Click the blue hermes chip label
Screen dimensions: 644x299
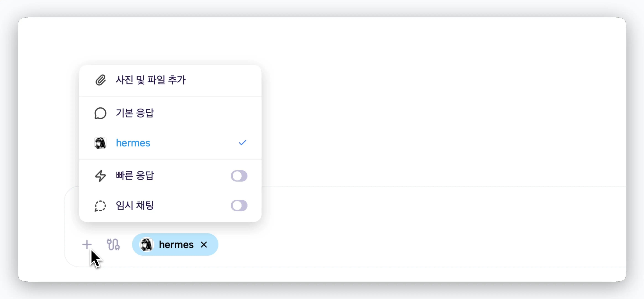176,244
